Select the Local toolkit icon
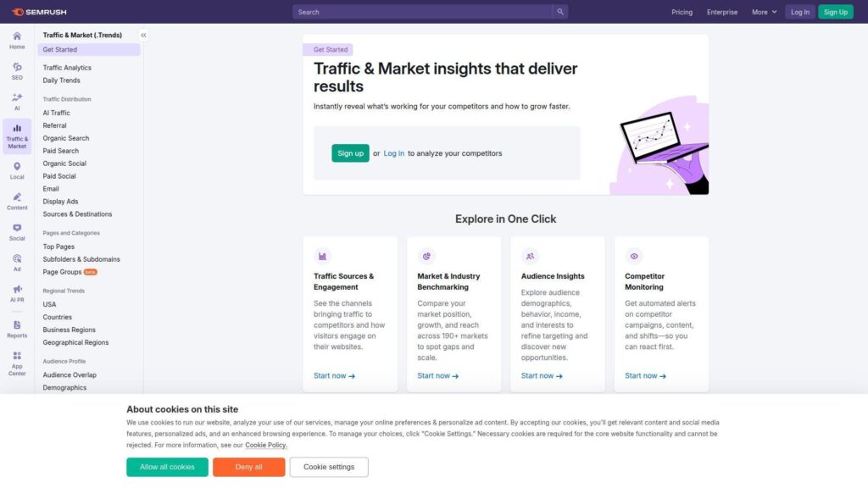868x488 pixels. click(16, 170)
